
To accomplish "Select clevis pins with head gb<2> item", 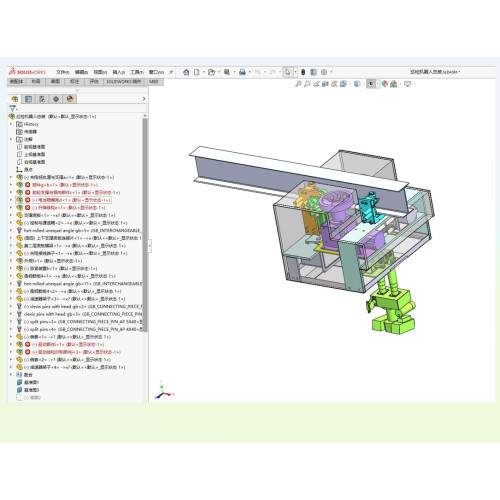I will point(82,307).
